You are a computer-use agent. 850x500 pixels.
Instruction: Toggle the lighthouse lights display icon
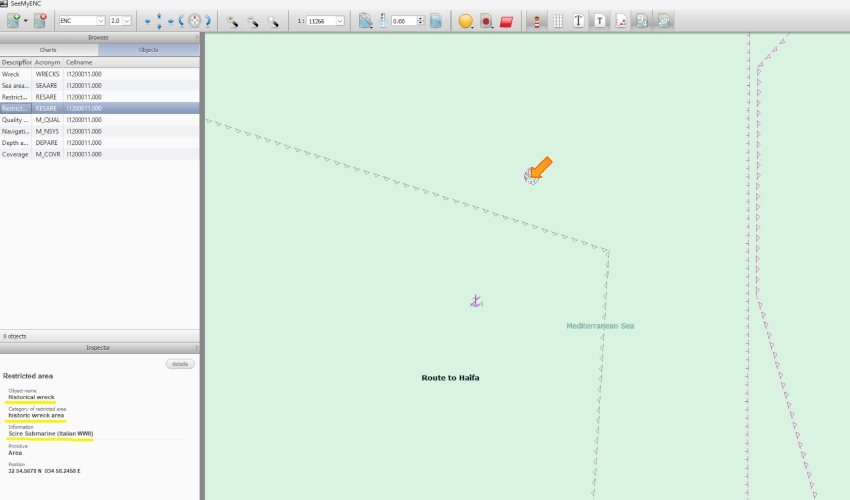point(537,21)
